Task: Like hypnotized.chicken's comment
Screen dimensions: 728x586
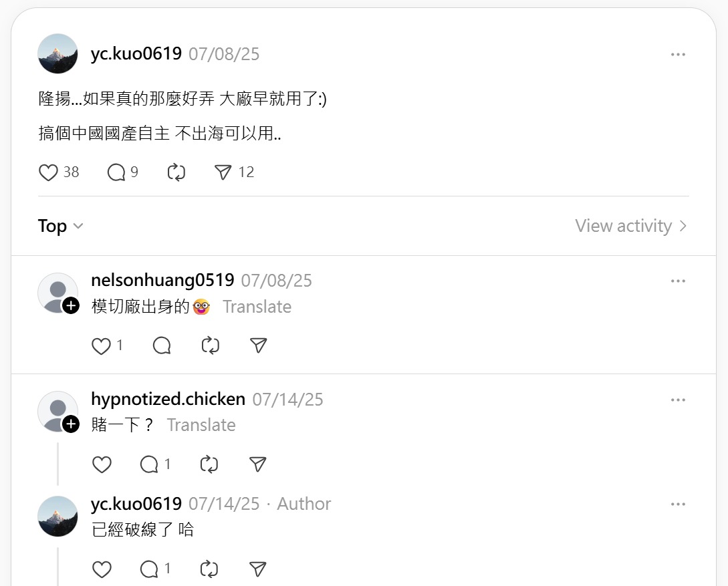Action: pos(102,464)
